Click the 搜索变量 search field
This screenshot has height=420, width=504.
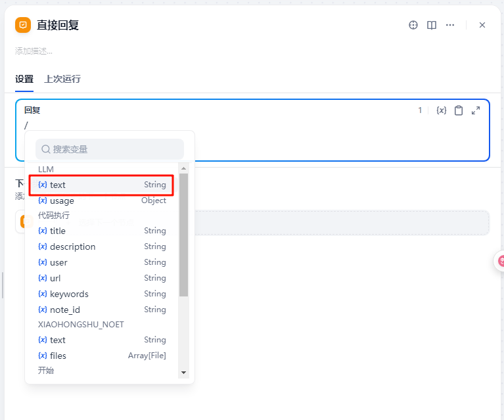pyautogui.click(x=110, y=149)
